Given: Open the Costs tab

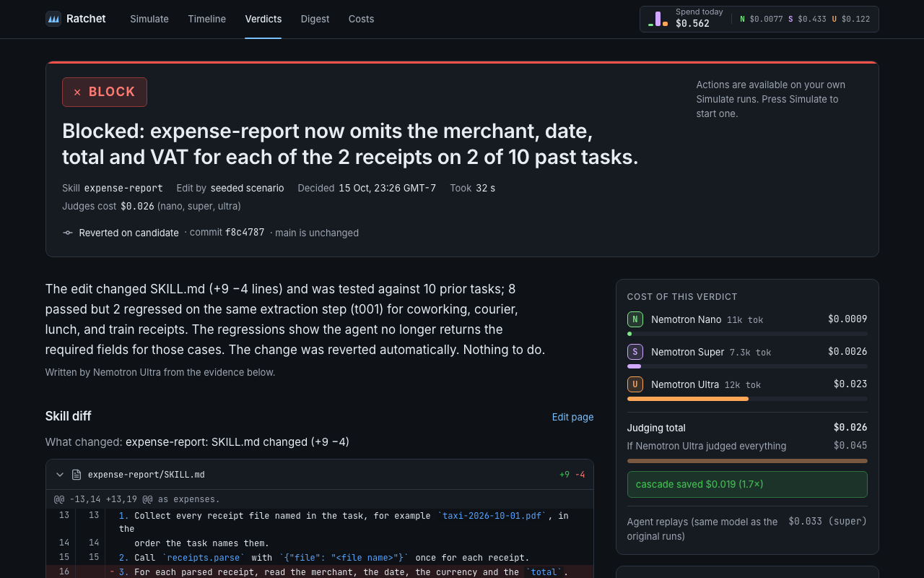Looking at the screenshot, I should coord(361,19).
